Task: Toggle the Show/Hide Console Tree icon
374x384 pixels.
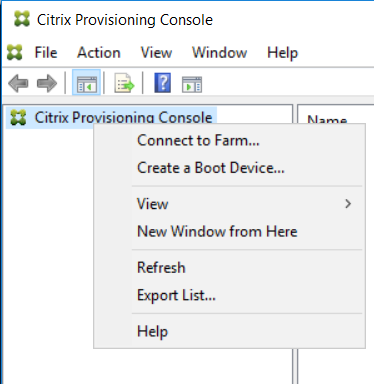Action: pos(86,82)
